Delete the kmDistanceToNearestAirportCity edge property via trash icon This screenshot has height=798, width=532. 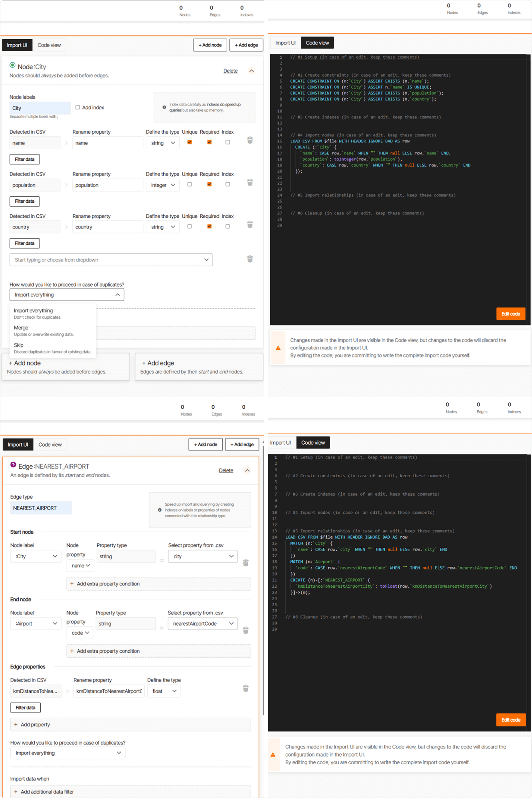pos(246,688)
